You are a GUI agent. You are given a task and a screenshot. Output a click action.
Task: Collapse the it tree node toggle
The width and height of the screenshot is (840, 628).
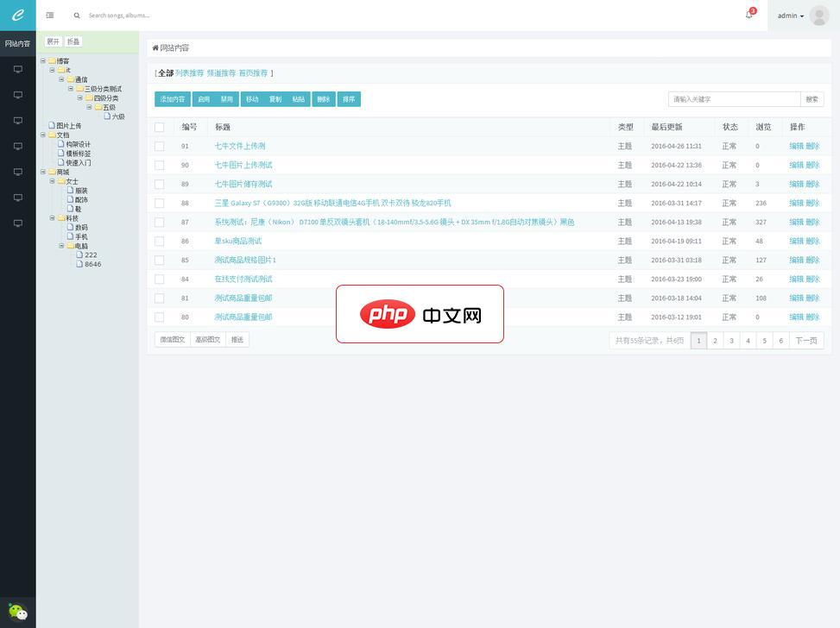point(52,70)
